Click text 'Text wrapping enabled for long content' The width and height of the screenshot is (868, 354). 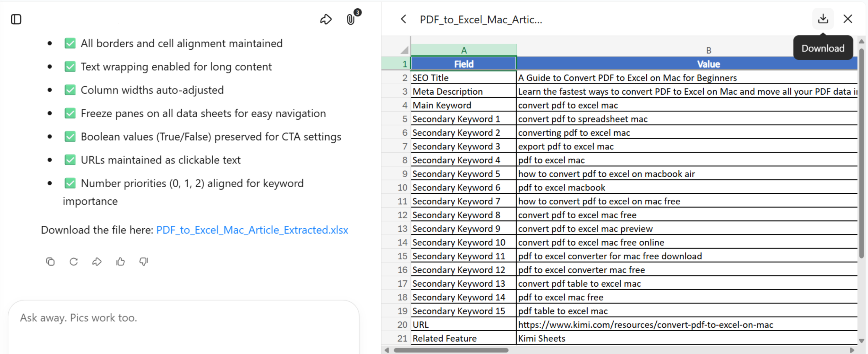point(176,67)
